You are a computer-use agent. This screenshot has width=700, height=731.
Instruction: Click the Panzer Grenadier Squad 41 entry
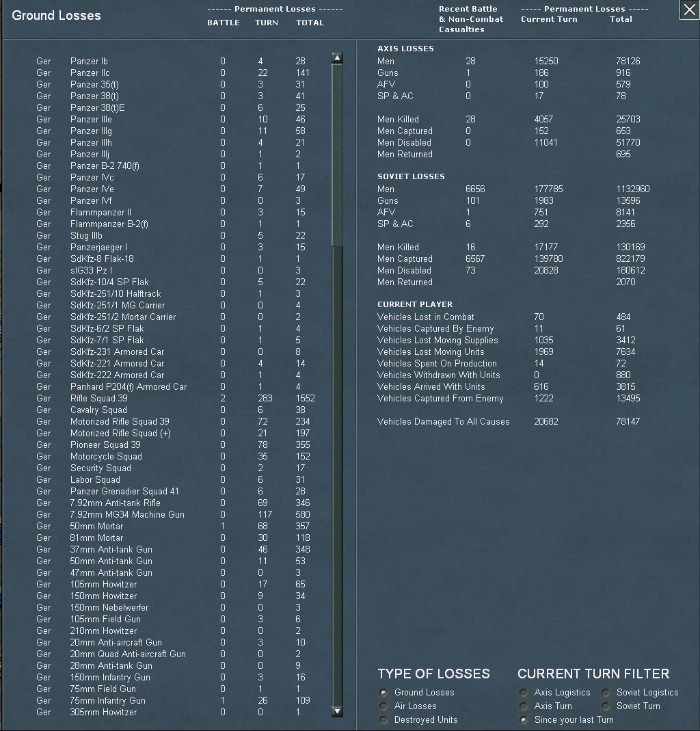click(x=124, y=492)
